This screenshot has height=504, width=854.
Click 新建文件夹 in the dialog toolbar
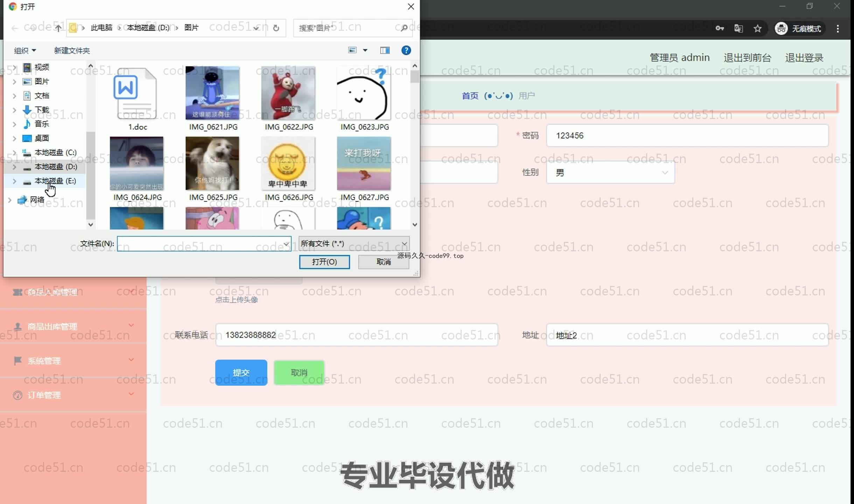coord(72,51)
